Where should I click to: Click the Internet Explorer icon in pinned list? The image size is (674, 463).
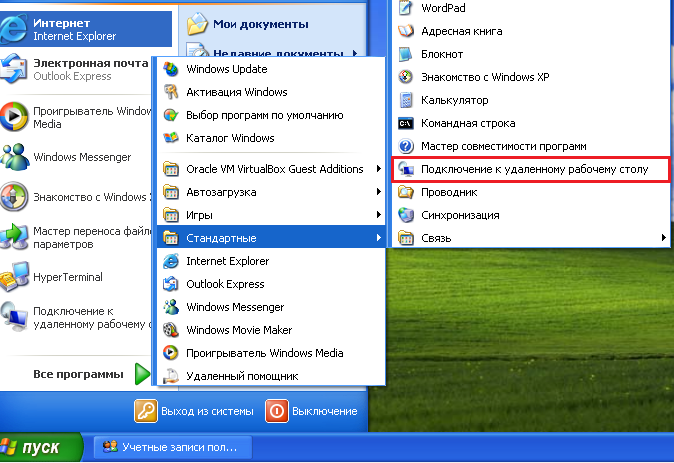(x=14, y=29)
